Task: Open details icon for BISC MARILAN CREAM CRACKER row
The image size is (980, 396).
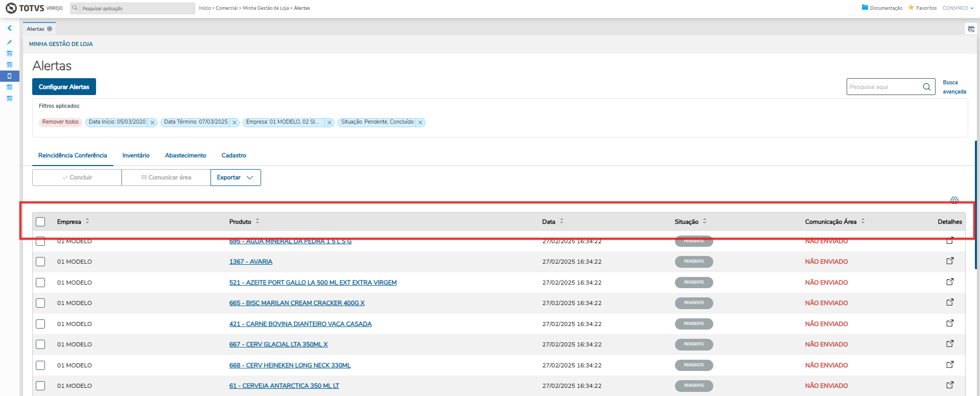Action: [950, 302]
